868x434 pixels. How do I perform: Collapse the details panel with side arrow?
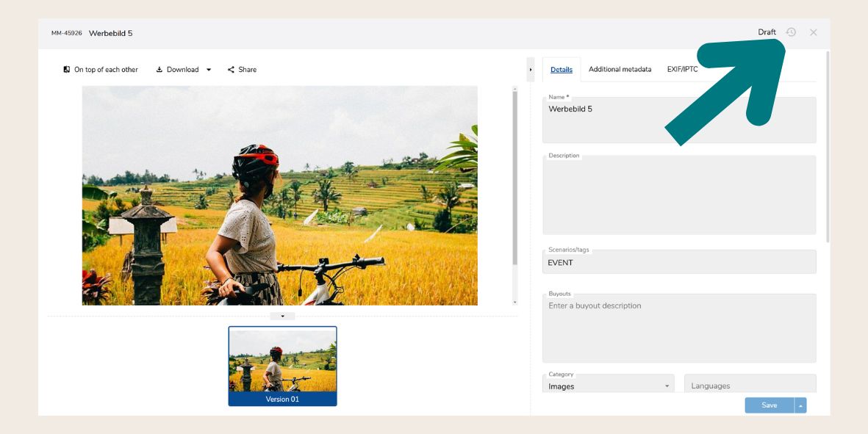(531, 70)
